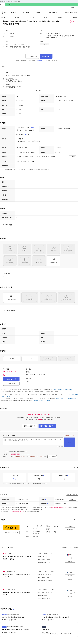Click the 로그인 link at top
The image size is (78, 644).
tap(73, 8)
